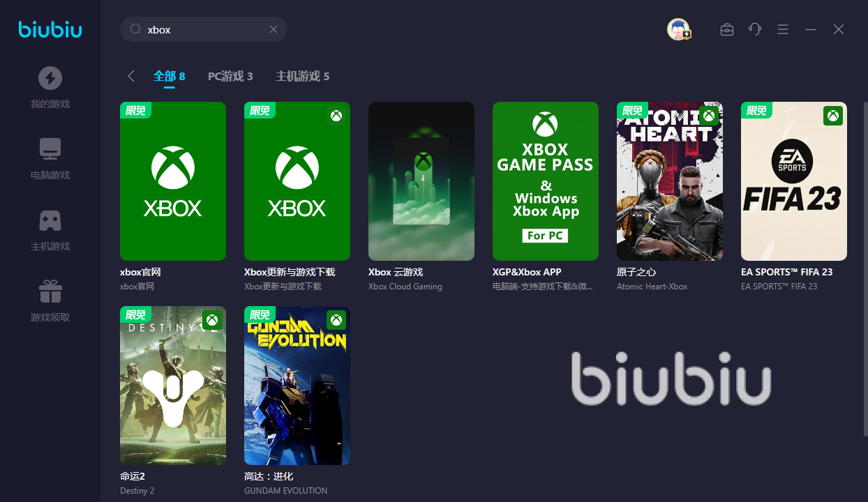Clear the xbox search text
This screenshot has height=502, width=868.
(x=274, y=29)
